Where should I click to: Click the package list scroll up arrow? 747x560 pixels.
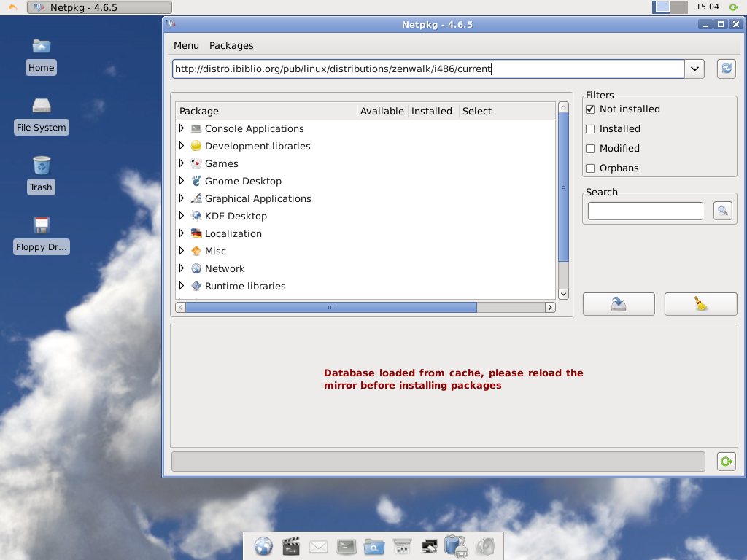[563, 106]
